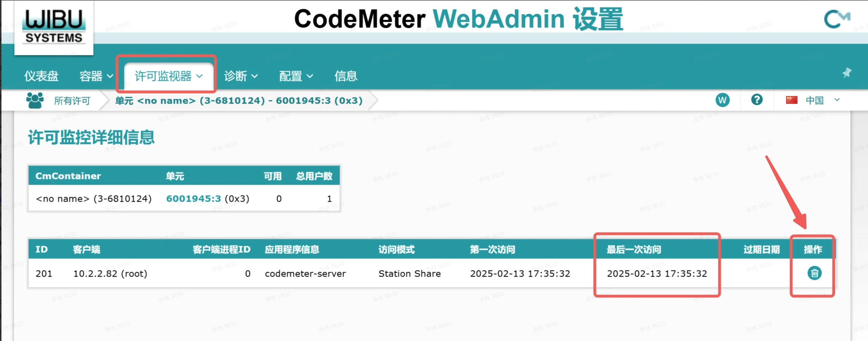Click the 客户端进程ID column header
Image resolution: width=868 pixels, height=341 pixels.
coord(221,250)
